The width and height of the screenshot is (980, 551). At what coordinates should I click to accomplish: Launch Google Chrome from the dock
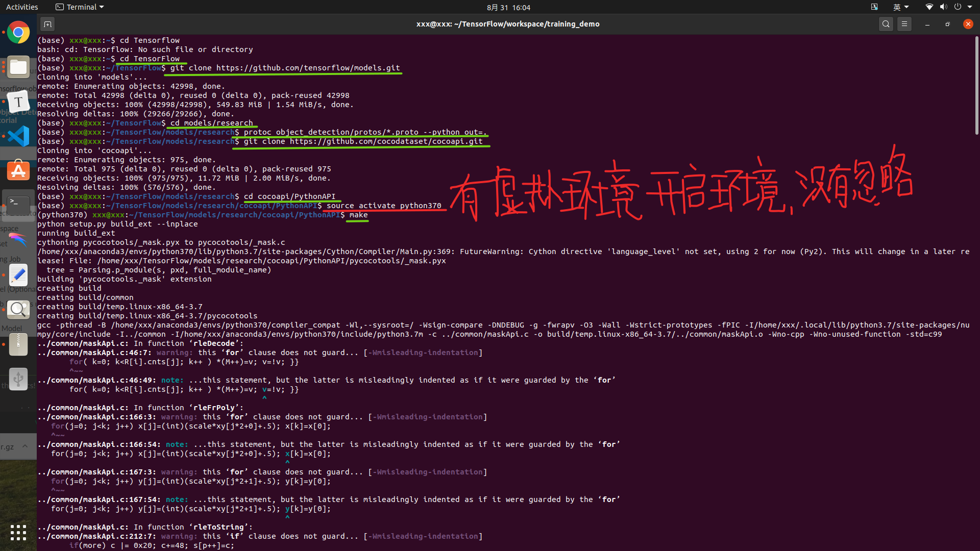18,33
